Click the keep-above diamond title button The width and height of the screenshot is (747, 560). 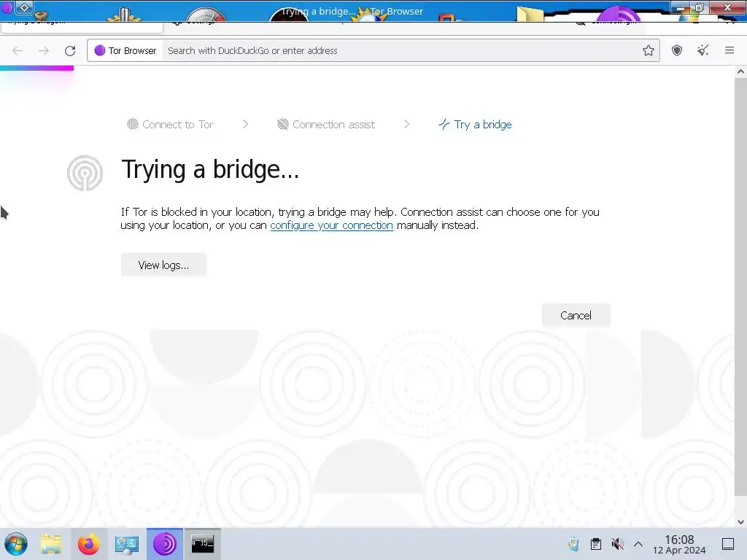point(24,7)
